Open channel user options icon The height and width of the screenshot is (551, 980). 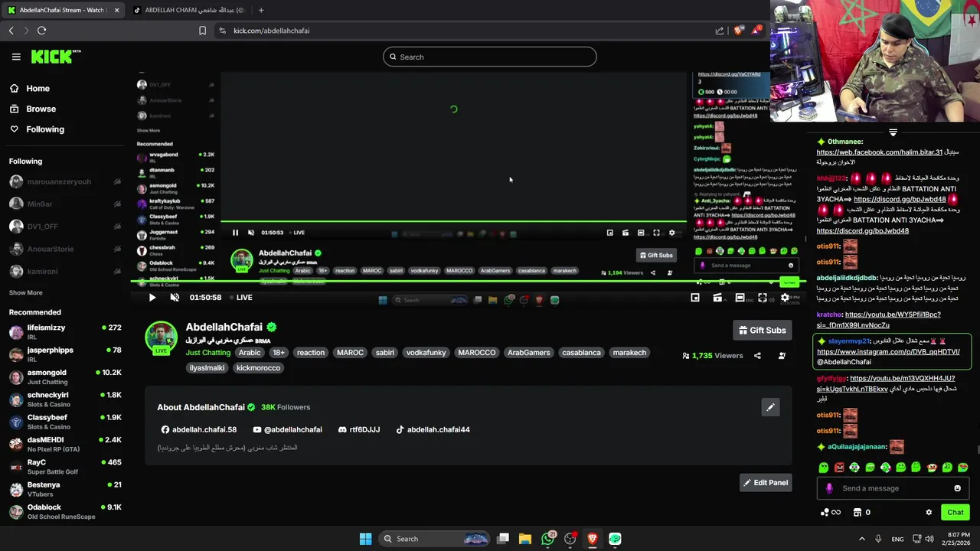pyautogui.click(x=782, y=356)
